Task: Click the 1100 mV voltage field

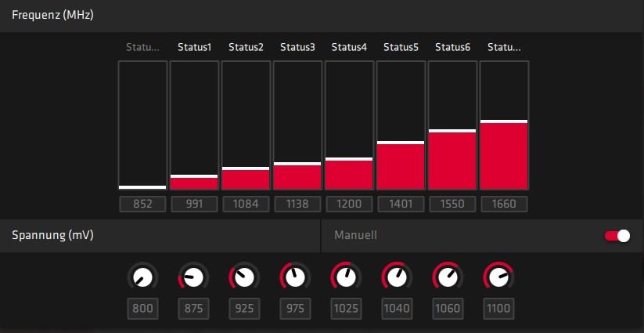Action: (498, 309)
